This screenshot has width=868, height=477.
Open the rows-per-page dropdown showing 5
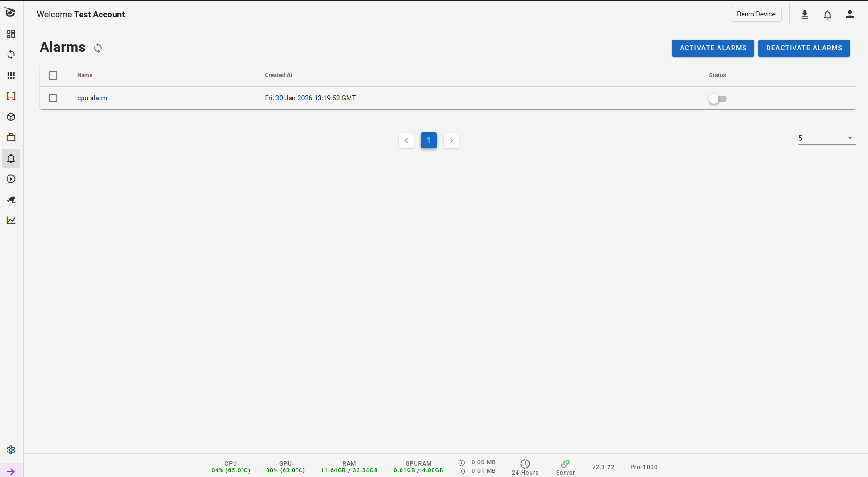pyautogui.click(x=826, y=138)
